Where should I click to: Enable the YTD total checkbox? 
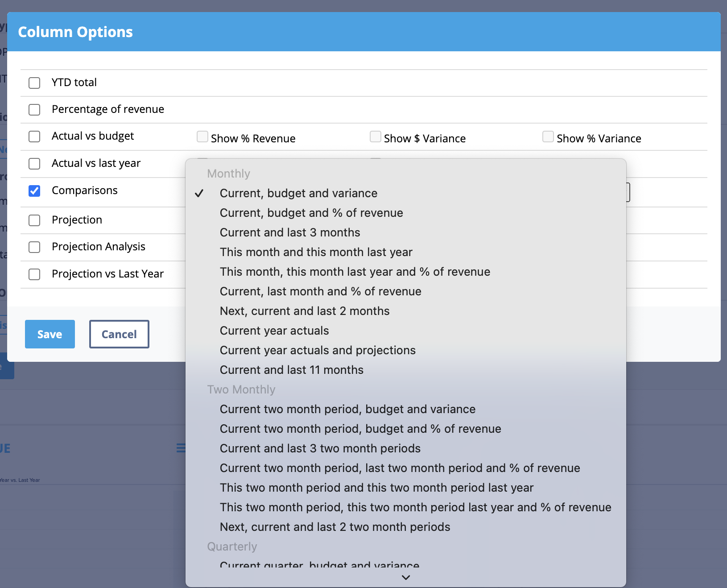pyautogui.click(x=34, y=83)
